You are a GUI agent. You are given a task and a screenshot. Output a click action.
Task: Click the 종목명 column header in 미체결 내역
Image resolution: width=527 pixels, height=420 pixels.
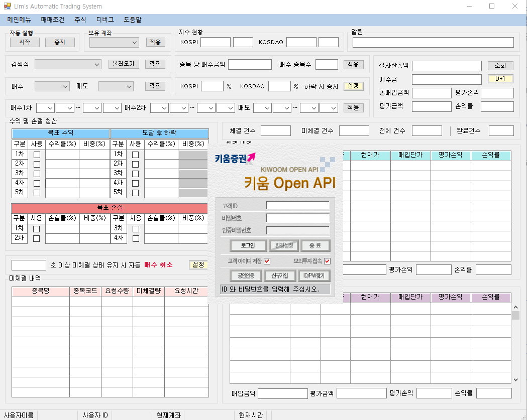tap(41, 291)
